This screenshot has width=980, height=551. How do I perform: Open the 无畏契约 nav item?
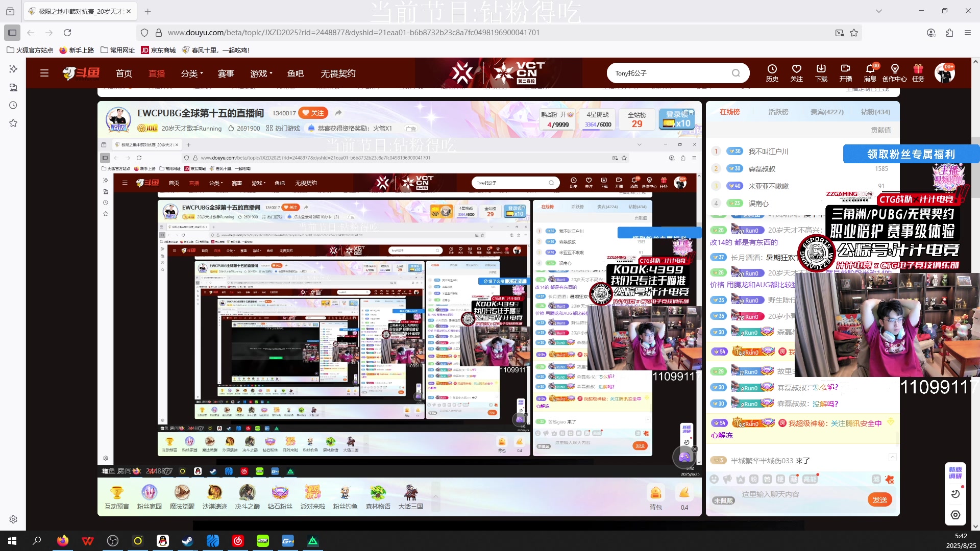tap(338, 73)
